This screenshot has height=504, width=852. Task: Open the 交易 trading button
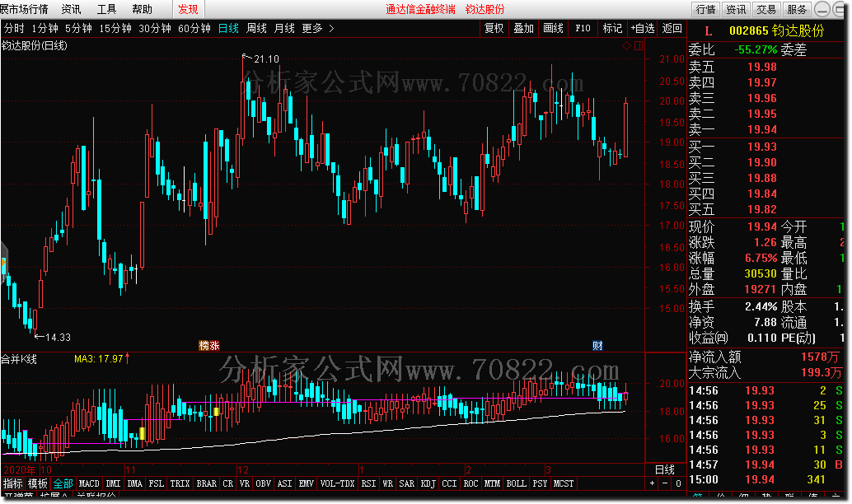click(x=766, y=9)
